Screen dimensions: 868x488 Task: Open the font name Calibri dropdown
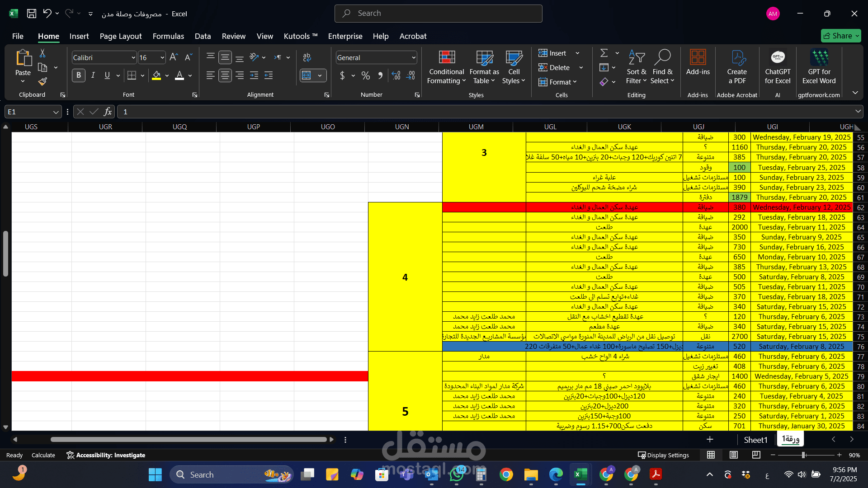point(133,58)
